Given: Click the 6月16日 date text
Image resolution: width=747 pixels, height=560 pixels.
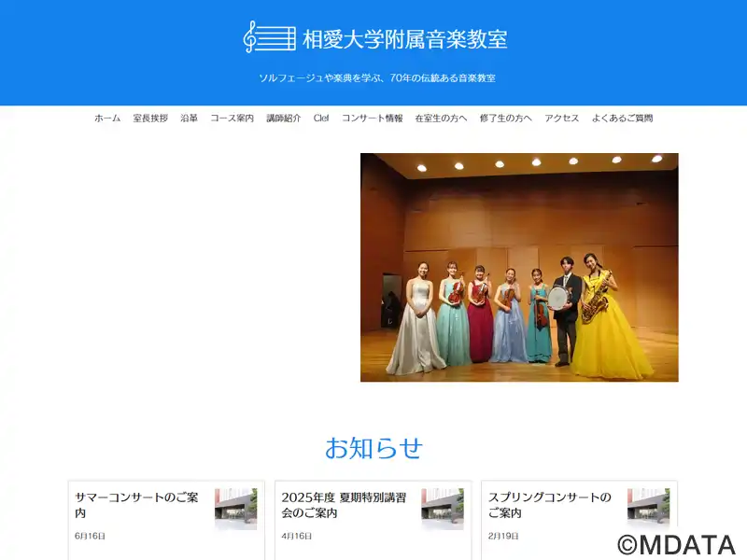Looking at the screenshot, I should click(x=90, y=536).
